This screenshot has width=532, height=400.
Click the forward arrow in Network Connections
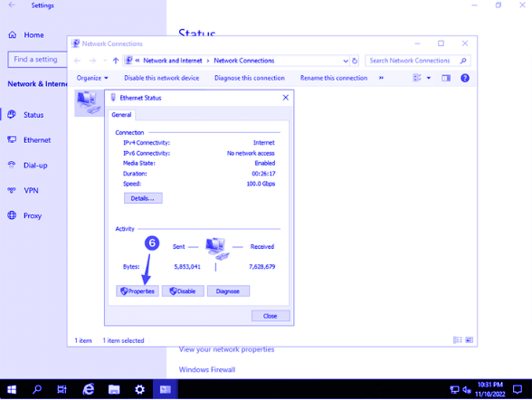(x=92, y=61)
